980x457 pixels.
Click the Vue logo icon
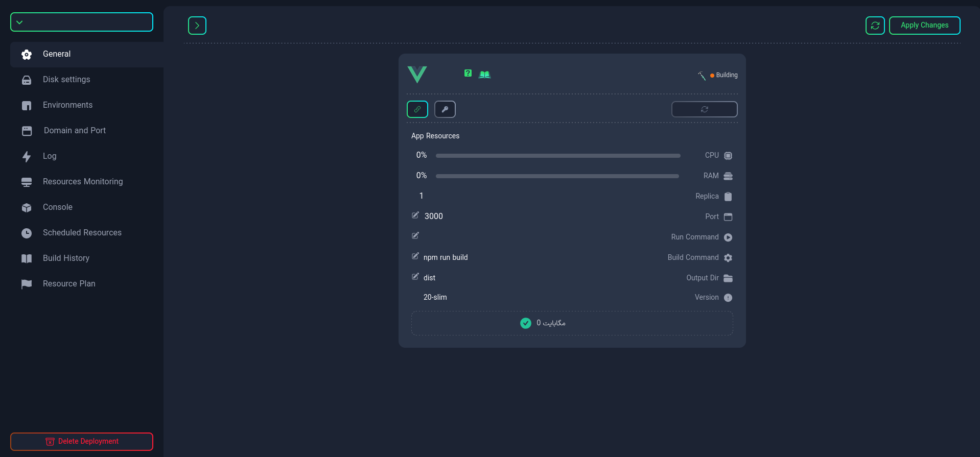(417, 75)
